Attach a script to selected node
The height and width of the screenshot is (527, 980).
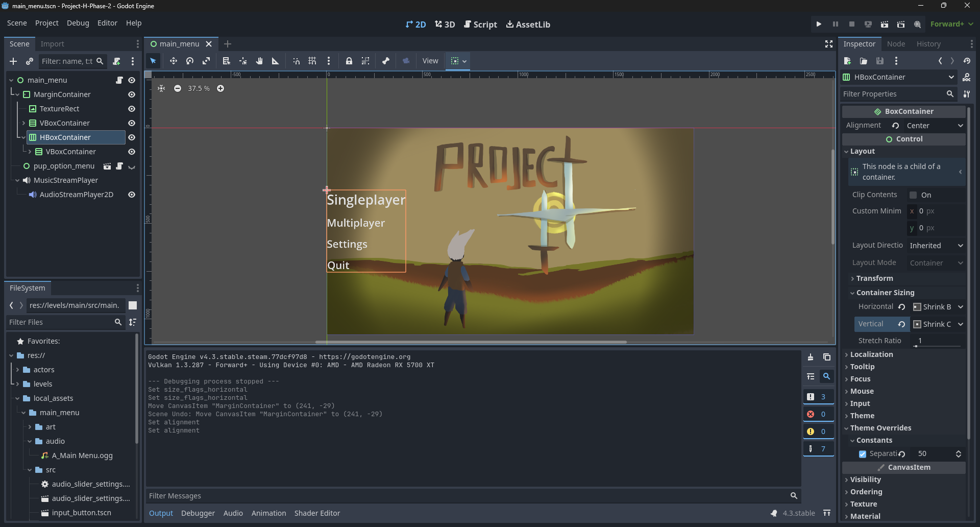[x=117, y=61]
